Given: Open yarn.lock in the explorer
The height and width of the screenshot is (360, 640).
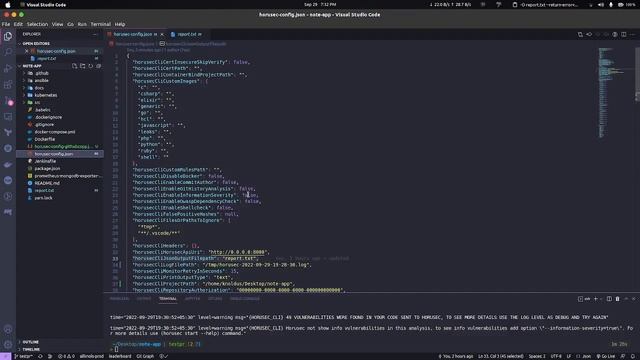Looking at the screenshot, I should [x=43, y=198].
